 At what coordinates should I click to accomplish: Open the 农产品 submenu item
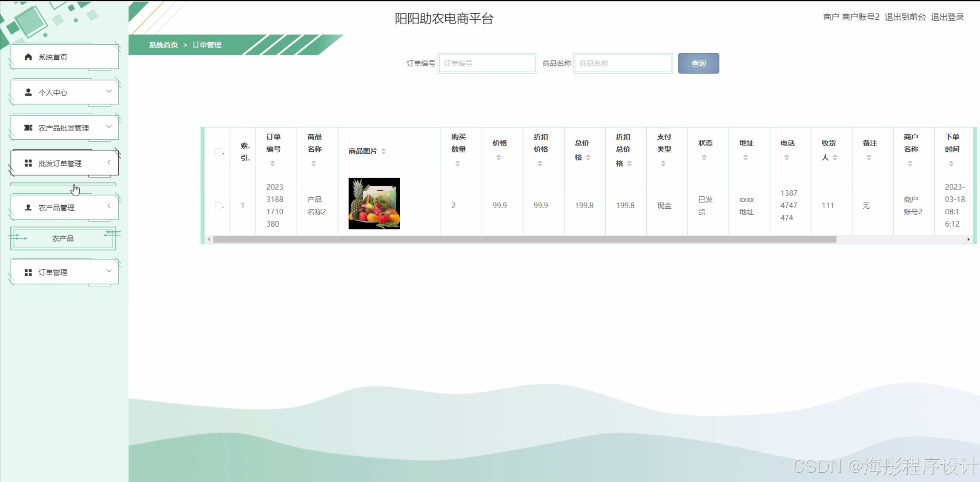(x=63, y=239)
